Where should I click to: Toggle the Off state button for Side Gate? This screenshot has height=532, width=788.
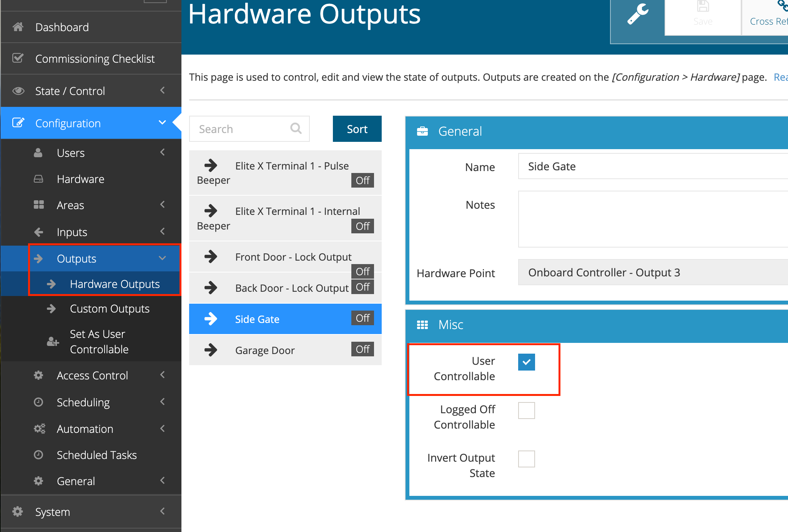pyautogui.click(x=362, y=318)
